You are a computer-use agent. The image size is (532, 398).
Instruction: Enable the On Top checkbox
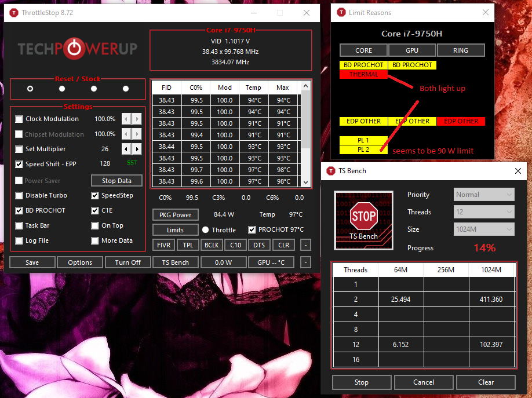pyautogui.click(x=95, y=225)
